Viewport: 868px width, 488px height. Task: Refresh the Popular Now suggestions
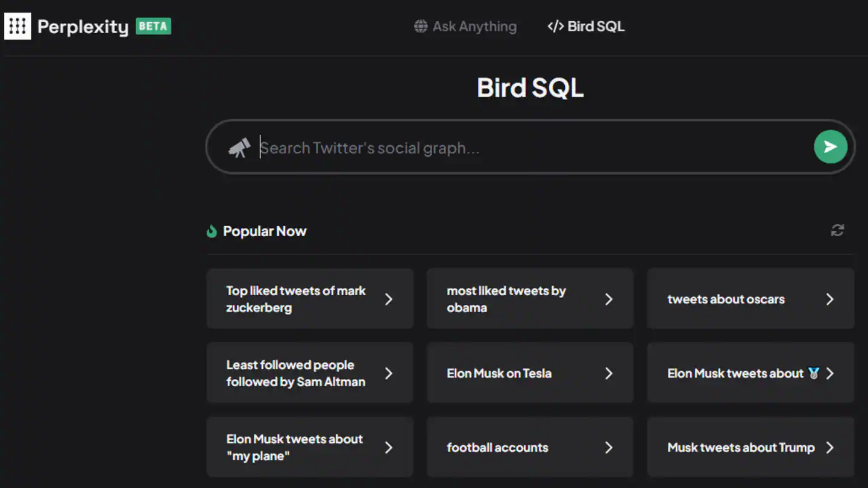(x=837, y=230)
